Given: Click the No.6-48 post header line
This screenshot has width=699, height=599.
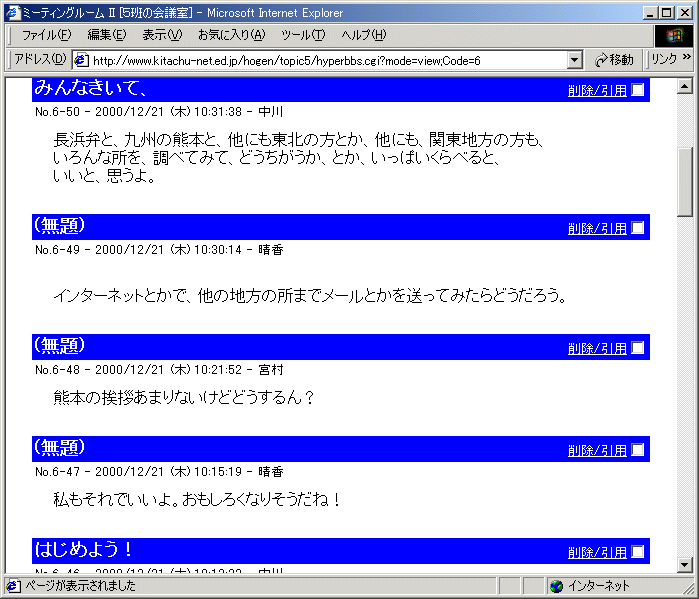Looking at the screenshot, I should [x=159, y=369].
